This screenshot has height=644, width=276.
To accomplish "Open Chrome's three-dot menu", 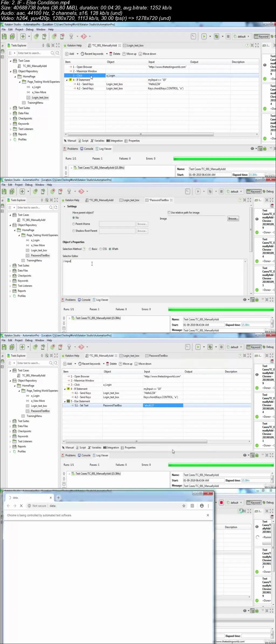I will pyautogui.click(x=208, y=506).
